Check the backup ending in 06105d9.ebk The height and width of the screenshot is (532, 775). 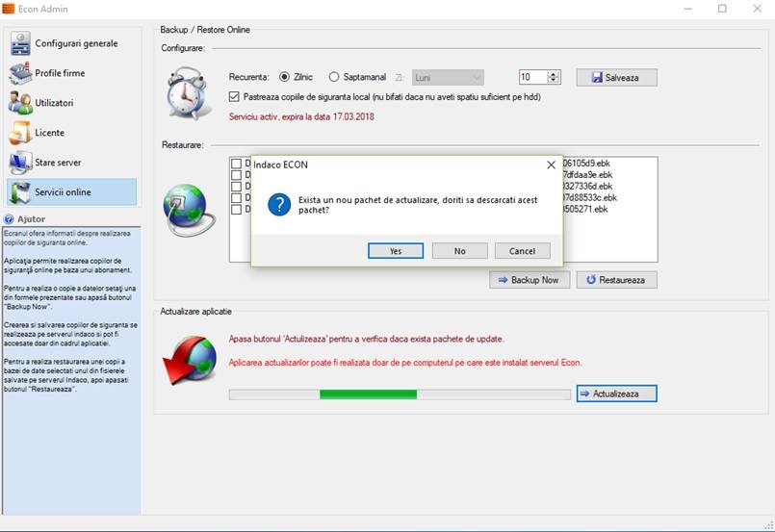point(236,163)
